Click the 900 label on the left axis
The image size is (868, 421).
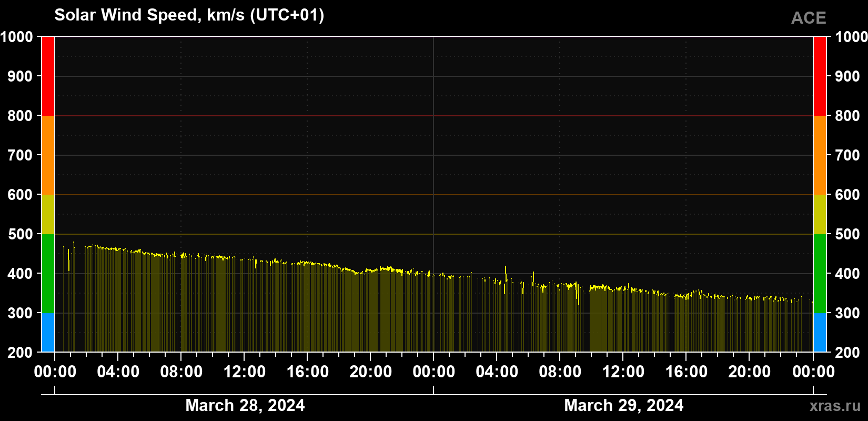point(21,76)
